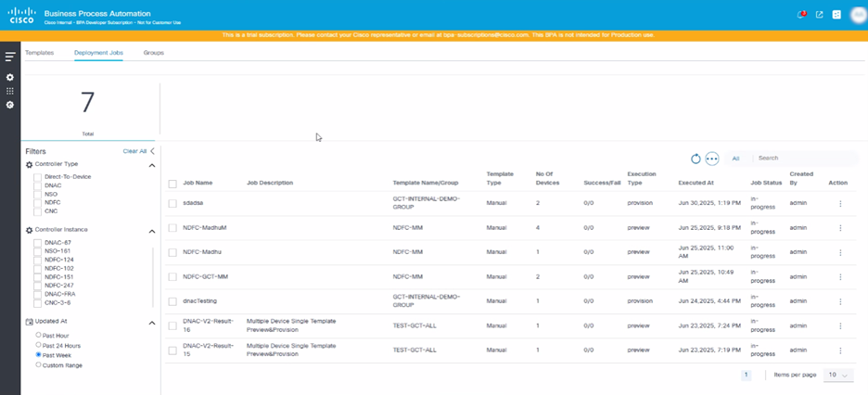Open the more options ellipsis circle
This screenshot has height=395, width=868.
[712, 159]
